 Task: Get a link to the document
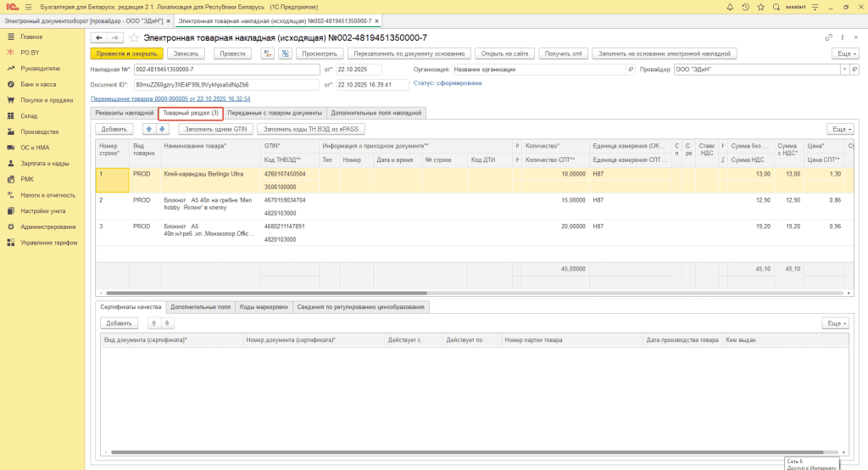pyautogui.click(x=829, y=38)
